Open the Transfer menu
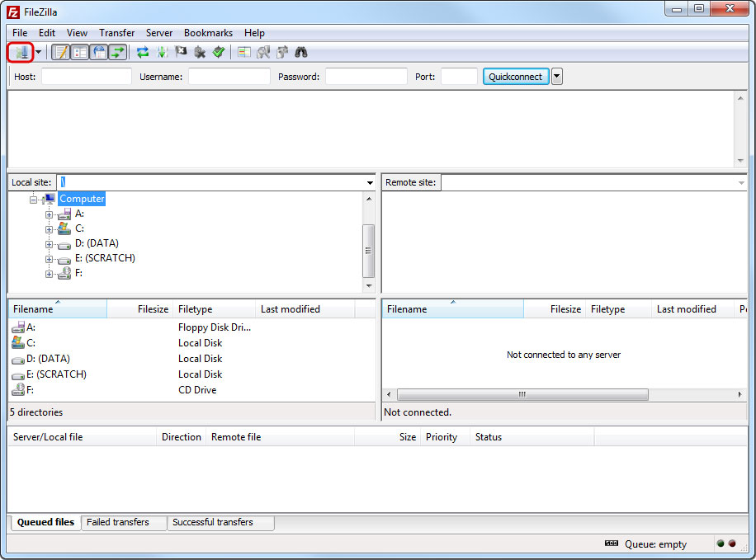This screenshot has height=560, width=756. [x=116, y=33]
